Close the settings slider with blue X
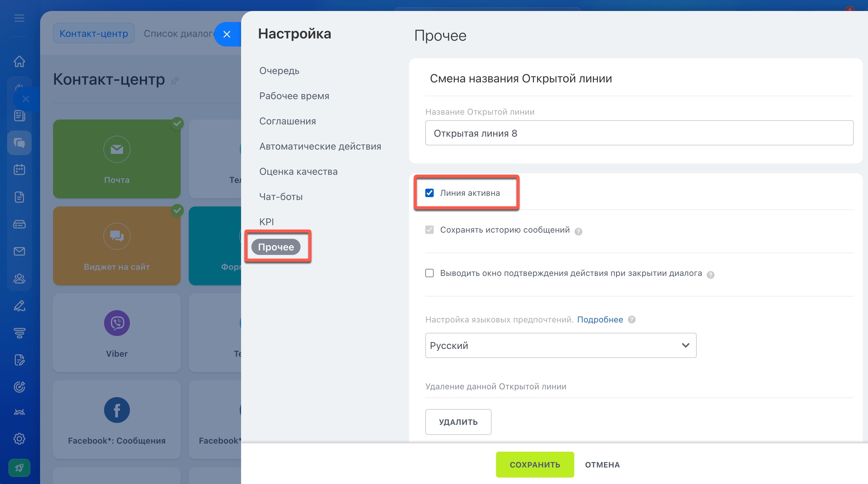 tap(227, 34)
